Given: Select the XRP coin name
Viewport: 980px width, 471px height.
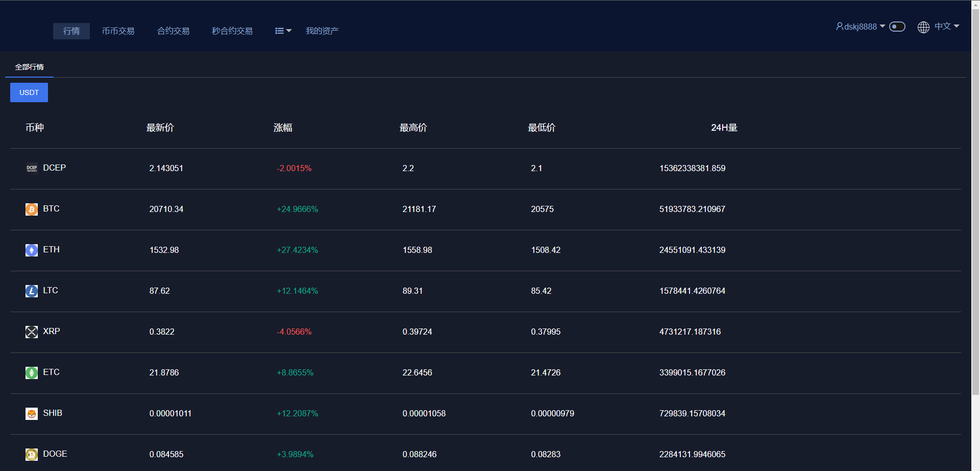Looking at the screenshot, I should (52, 331).
